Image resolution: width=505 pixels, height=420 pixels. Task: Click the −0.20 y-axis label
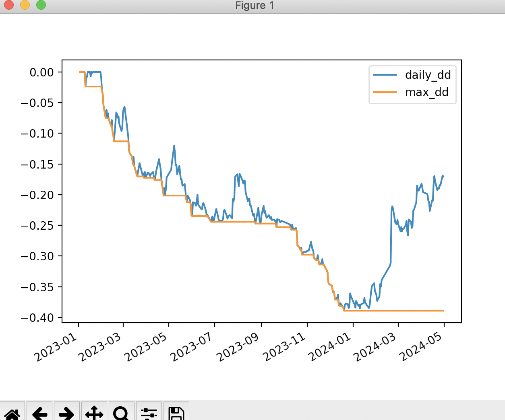coord(37,195)
